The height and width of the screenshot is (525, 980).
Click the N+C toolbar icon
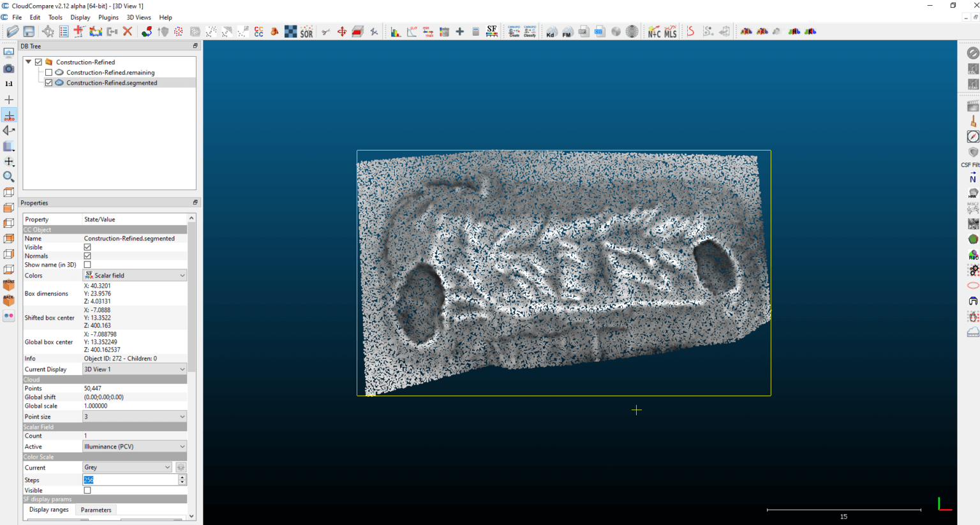tap(654, 32)
